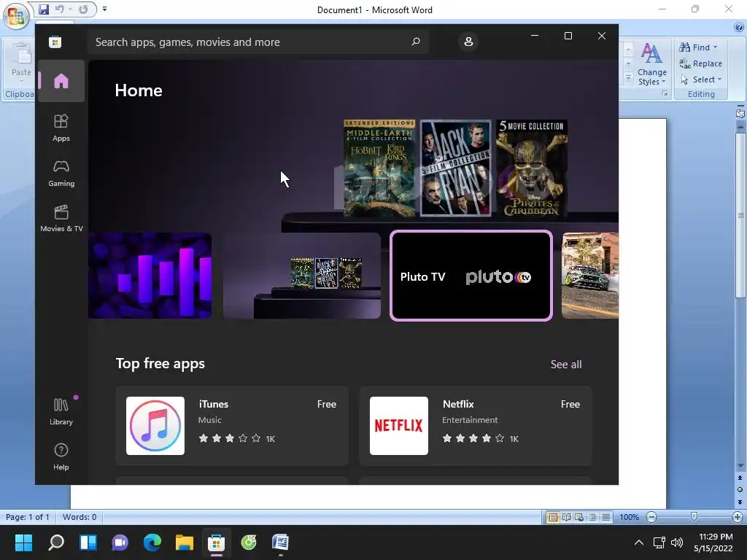Focus the Store search apps input field
The image size is (747, 560).
tap(258, 42)
